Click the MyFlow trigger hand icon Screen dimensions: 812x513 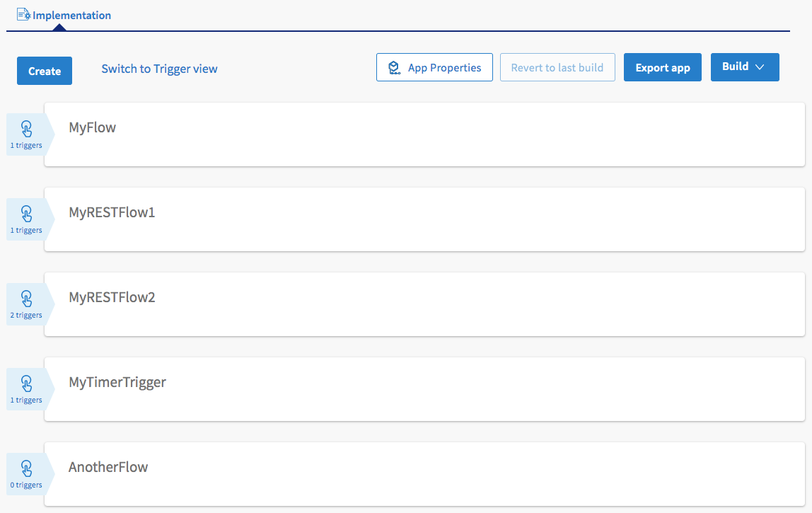(x=26, y=129)
